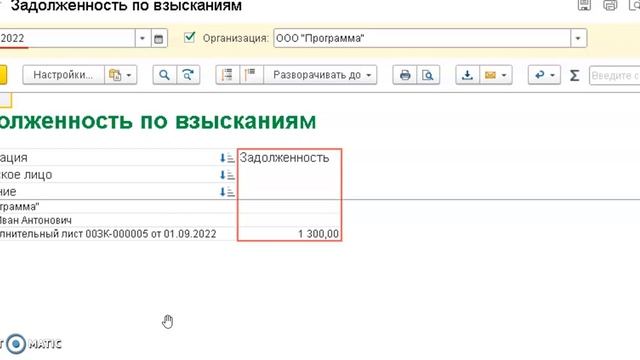Click the floppy disk save icon in title bar
This screenshot has width=640, height=360.
(584, 5)
